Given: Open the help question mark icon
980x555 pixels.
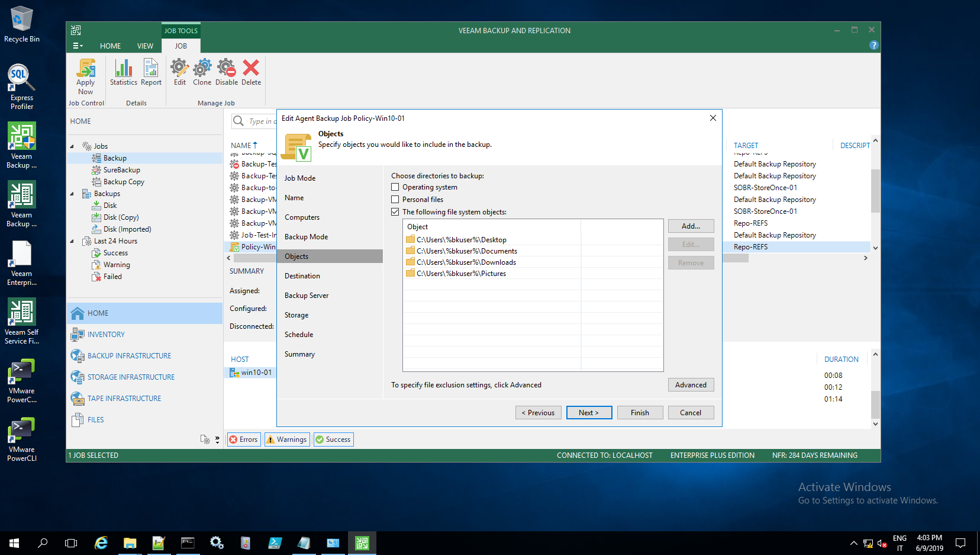Looking at the screenshot, I should (873, 45).
